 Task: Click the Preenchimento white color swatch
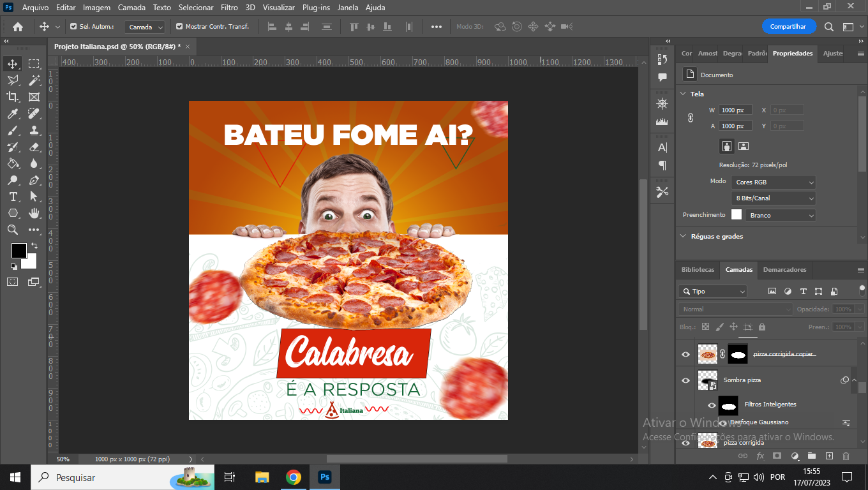(737, 215)
